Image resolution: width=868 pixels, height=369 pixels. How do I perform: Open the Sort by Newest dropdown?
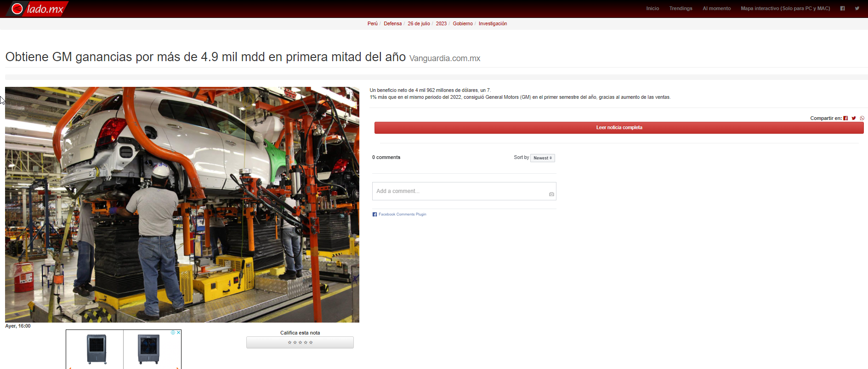tap(543, 158)
